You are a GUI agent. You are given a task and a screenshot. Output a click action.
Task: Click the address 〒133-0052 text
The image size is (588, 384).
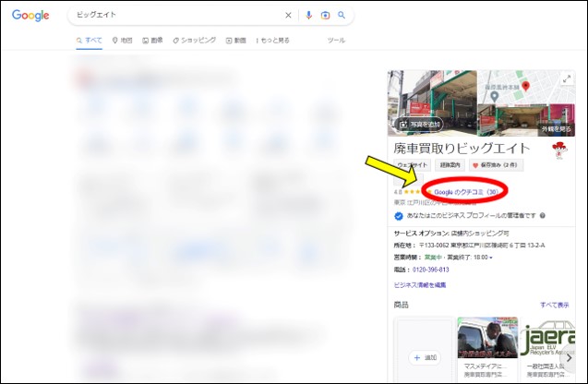click(482, 246)
